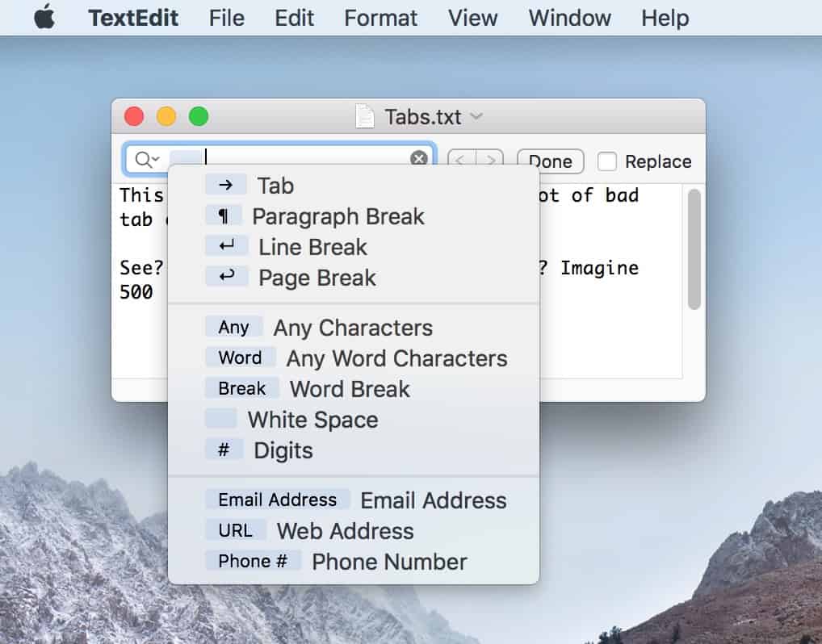Viewport: 822px width, 644px height.
Task: Click the word "Imagine" in the document
Action: pos(600,268)
